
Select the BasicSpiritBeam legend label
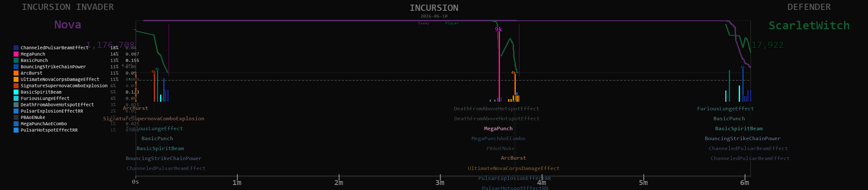coord(41,92)
